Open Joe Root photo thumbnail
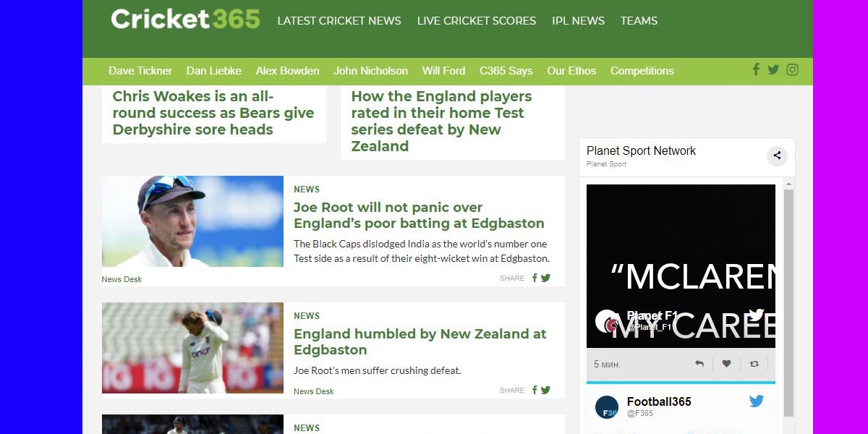The height and width of the screenshot is (434, 868). 192,221
